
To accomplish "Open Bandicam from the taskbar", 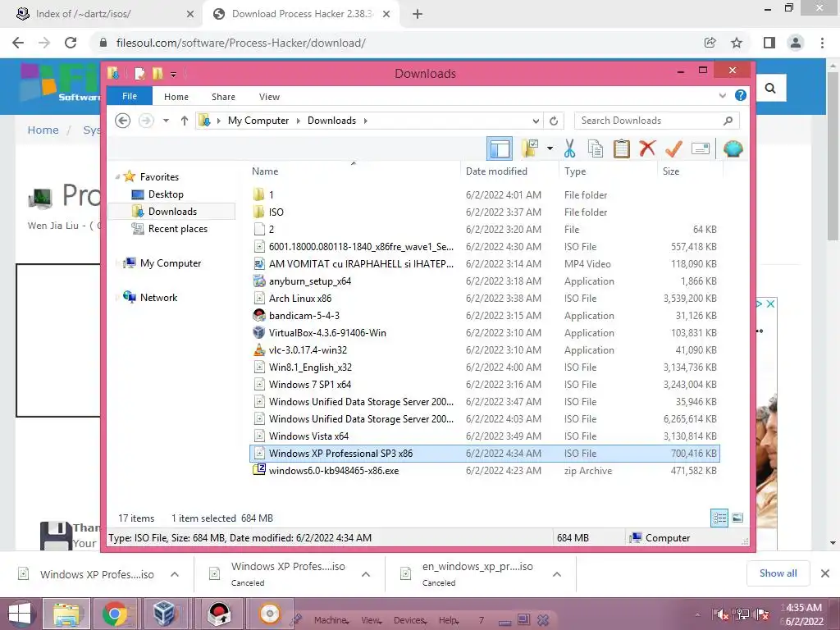I will [219, 614].
